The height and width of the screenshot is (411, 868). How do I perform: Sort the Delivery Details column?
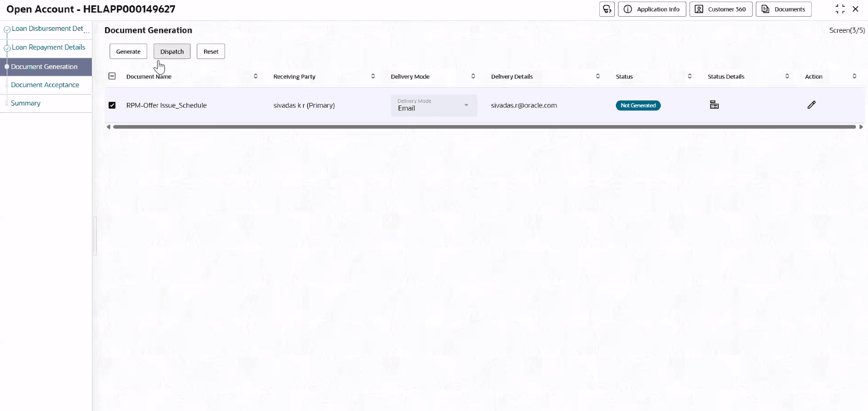pos(598,76)
